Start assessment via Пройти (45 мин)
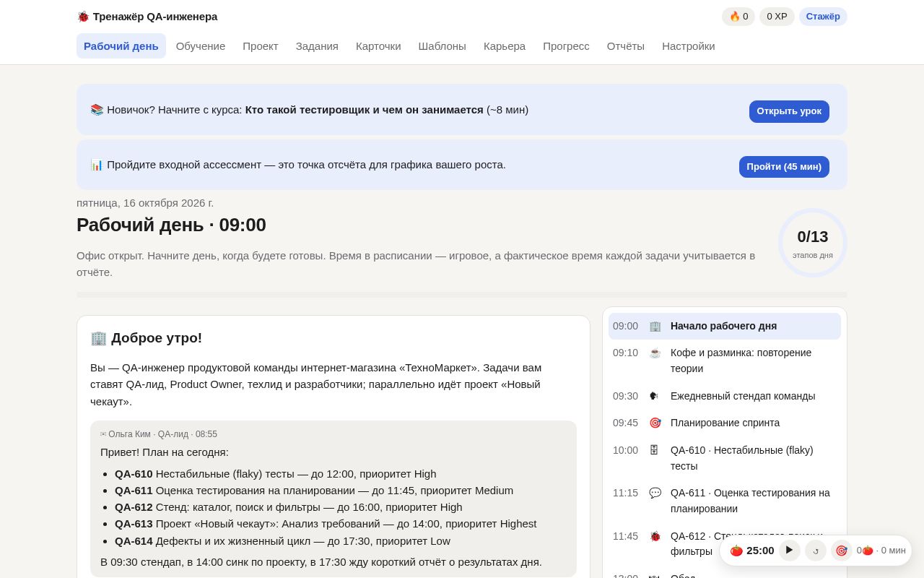 pos(784,167)
